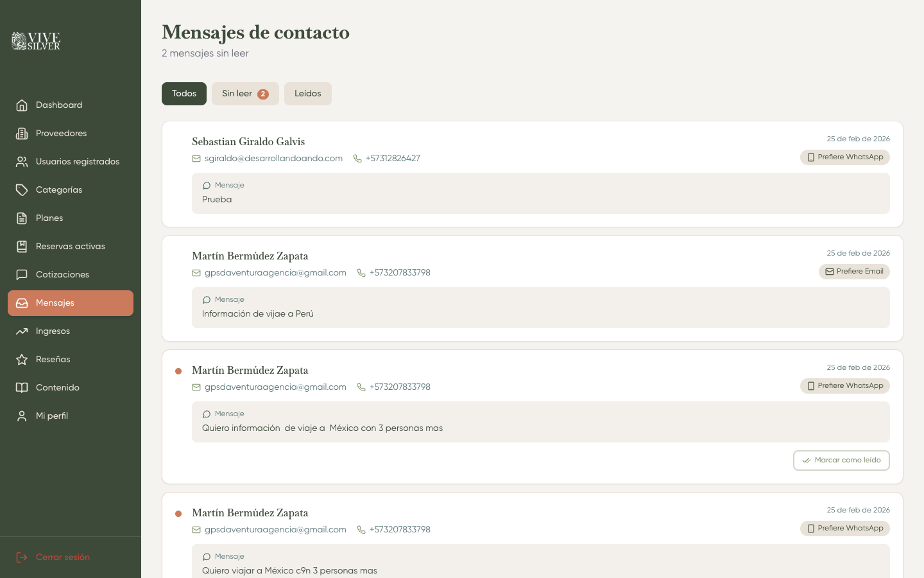
Task: Open Cotizaciones via the chat bubble icon
Action: [22, 274]
